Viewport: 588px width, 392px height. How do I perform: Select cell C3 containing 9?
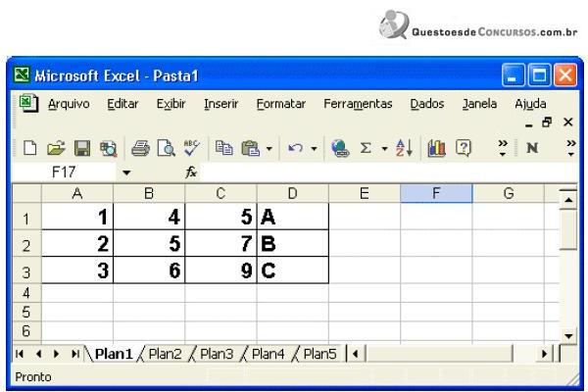click(220, 270)
